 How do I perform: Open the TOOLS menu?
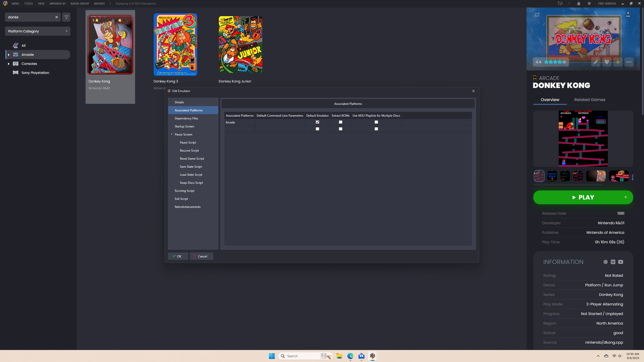coord(28,4)
